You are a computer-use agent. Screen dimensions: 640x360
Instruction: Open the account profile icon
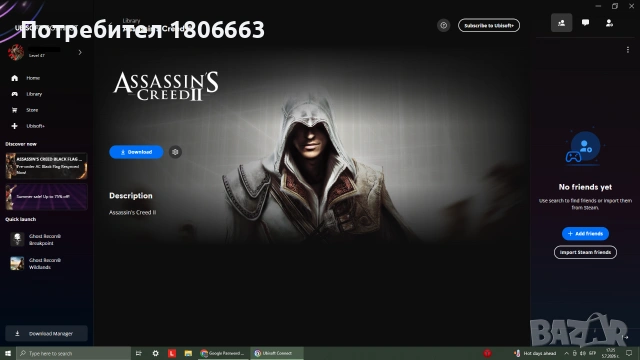click(x=609, y=23)
